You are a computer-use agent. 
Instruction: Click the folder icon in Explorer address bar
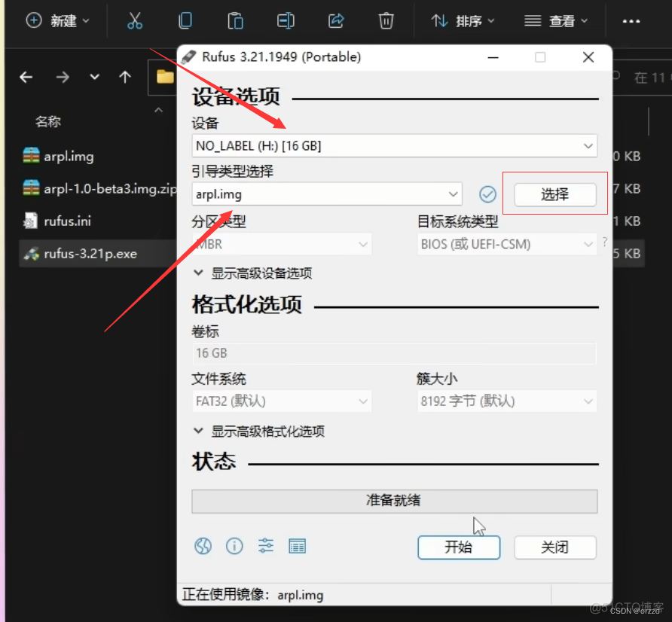(x=165, y=77)
